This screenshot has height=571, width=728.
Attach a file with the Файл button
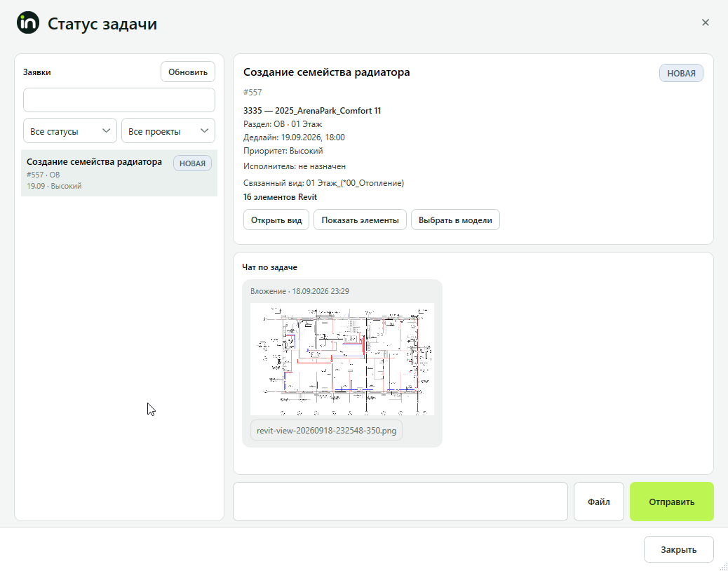599,502
